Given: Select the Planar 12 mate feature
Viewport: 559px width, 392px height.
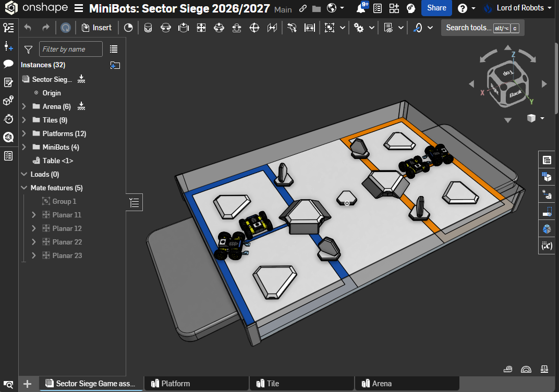Looking at the screenshot, I should pos(67,228).
